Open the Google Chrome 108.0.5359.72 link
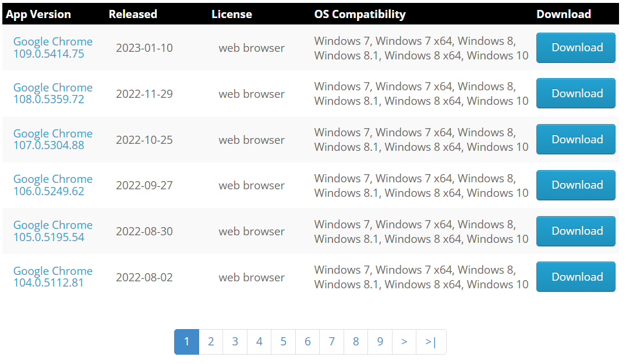The height and width of the screenshot is (364, 640). tap(53, 93)
